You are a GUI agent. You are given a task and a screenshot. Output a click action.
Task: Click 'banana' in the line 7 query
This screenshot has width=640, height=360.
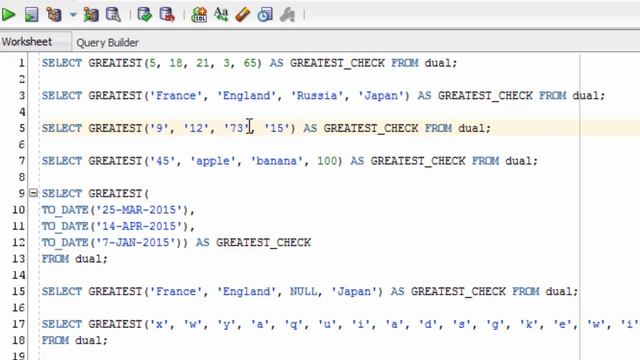point(277,161)
